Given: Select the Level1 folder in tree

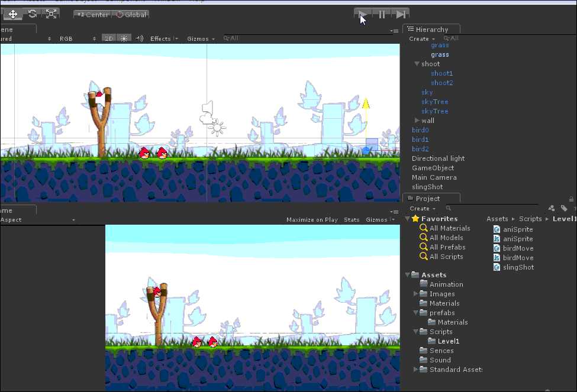Looking at the screenshot, I should tap(444, 341).
